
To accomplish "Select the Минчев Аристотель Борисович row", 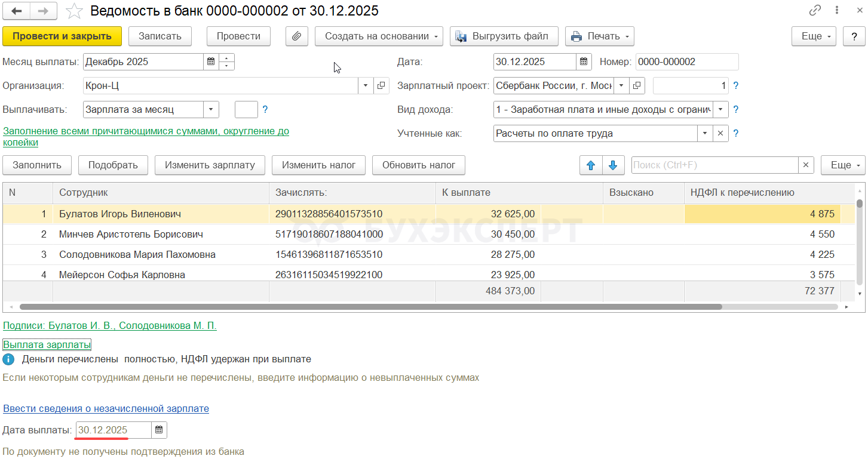I will 131,235.
